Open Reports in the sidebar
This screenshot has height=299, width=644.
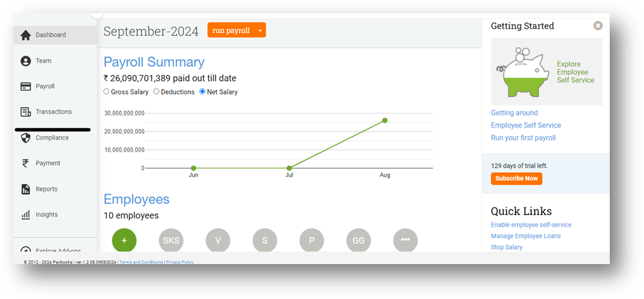pos(55,189)
